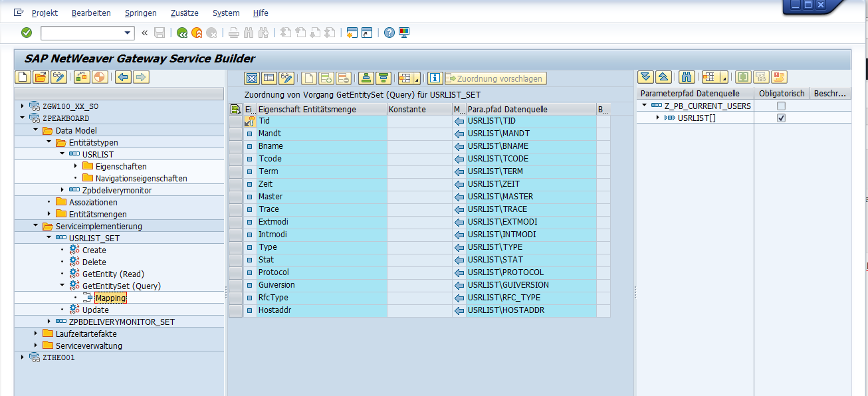Click the mapping arrow icon in the Tid row
Image resolution: width=868 pixels, height=396 pixels.
(x=459, y=121)
